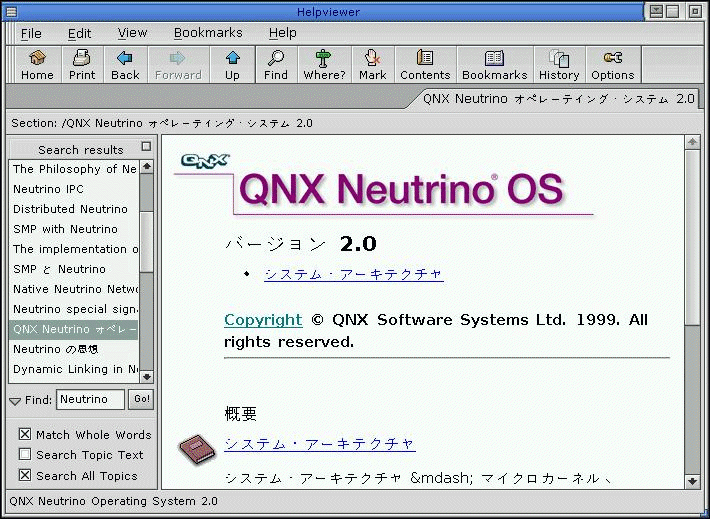Minimize the Helpviewer window
The width and height of the screenshot is (710, 519).
click(656, 11)
